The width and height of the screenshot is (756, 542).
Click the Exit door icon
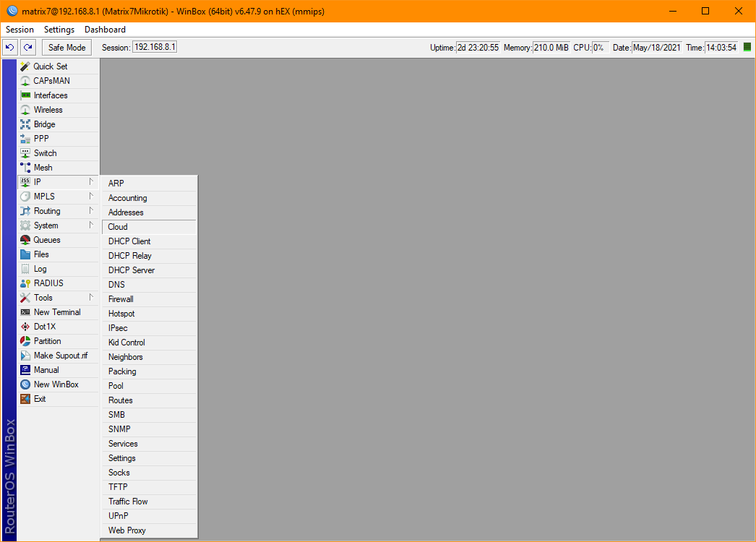click(25, 399)
